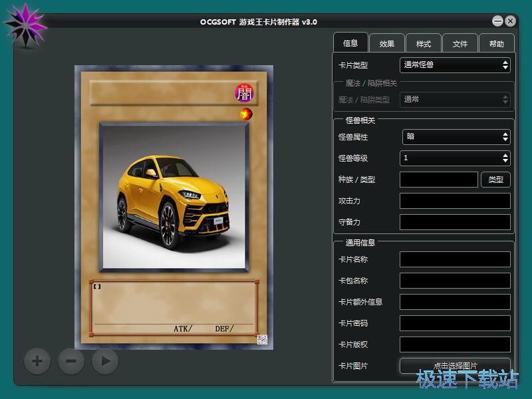
Task: Focus the 卡片版权 input field
Action: [x=455, y=344]
